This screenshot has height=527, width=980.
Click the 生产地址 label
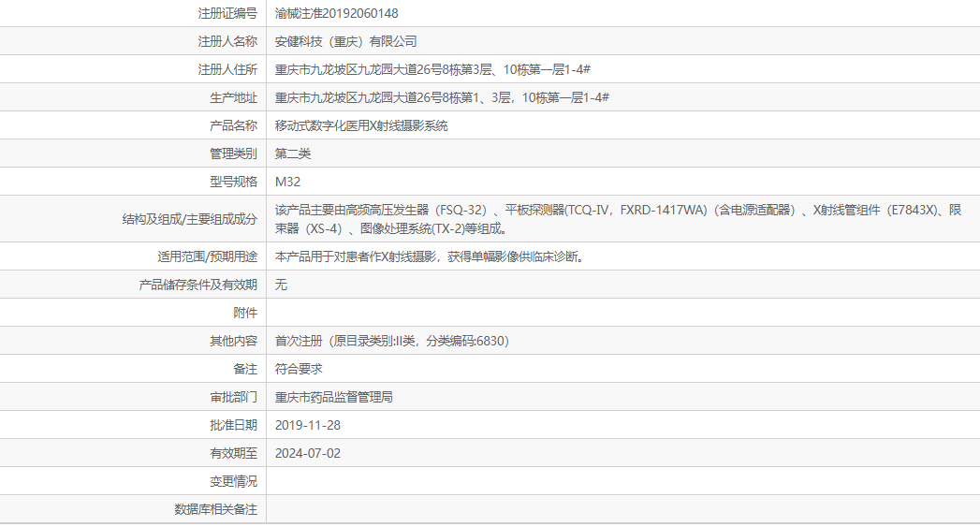(x=233, y=97)
